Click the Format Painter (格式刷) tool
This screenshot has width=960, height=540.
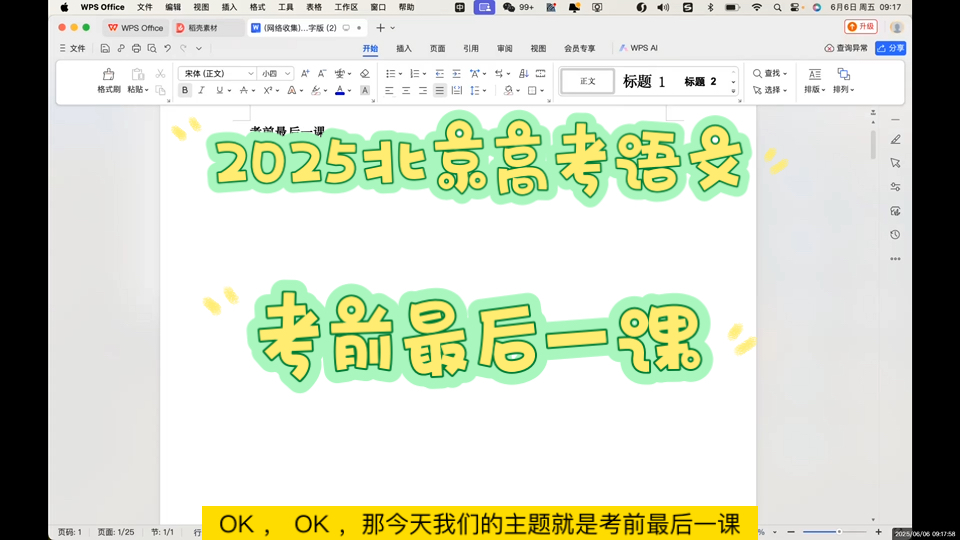(108, 81)
